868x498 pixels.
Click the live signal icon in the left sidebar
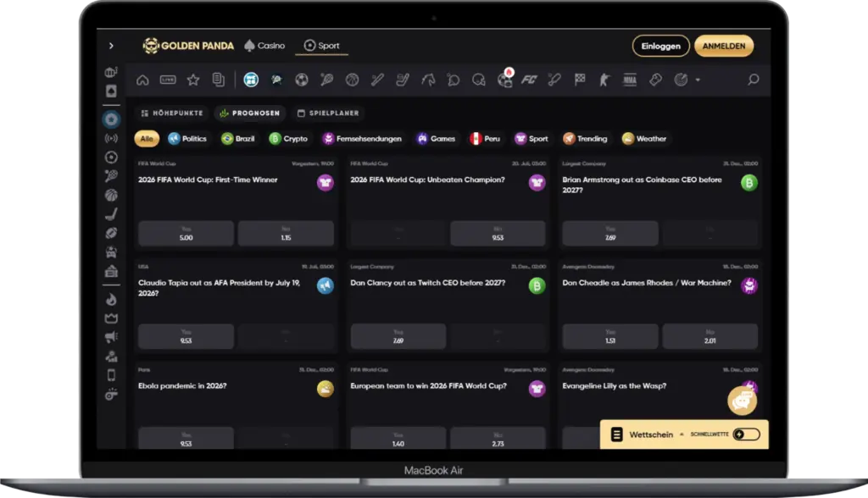coord(111,138)
